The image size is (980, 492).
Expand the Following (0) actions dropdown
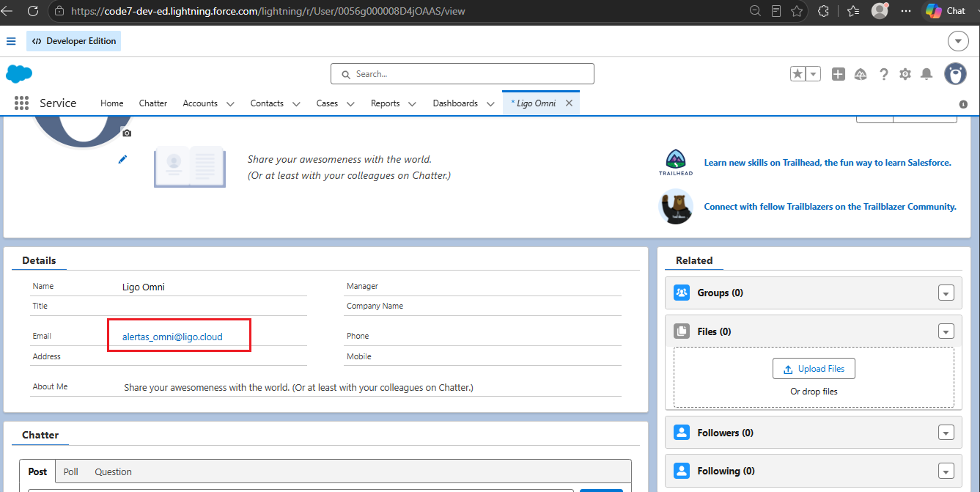pyautogui.click(x=946, y=471)
